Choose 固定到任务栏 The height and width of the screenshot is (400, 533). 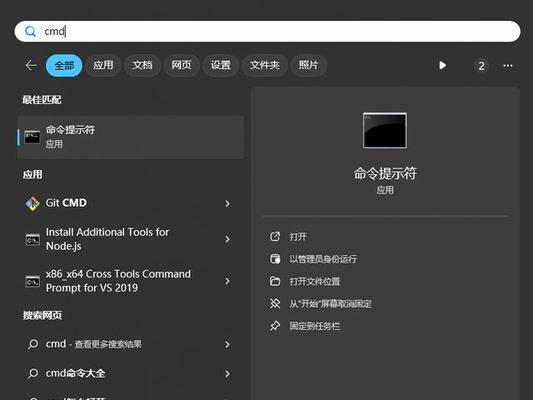click(x=314, y=326)
